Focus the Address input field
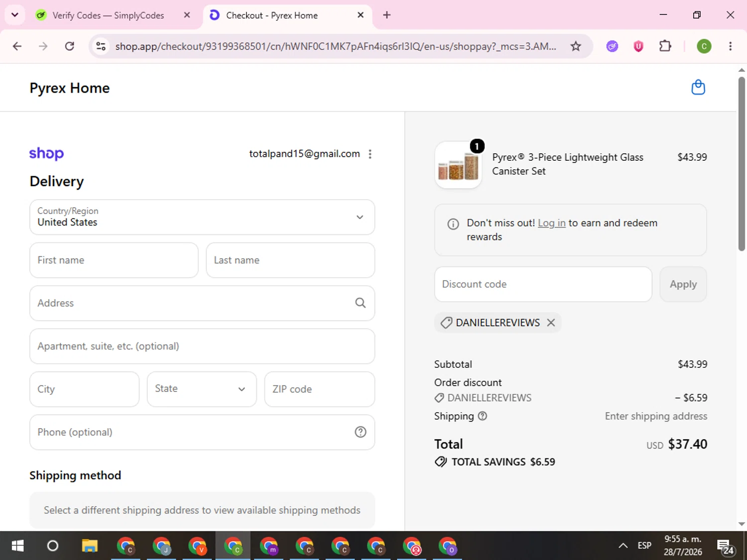The height and width of the screenshot is (560, 747). [x=202, y=303]
